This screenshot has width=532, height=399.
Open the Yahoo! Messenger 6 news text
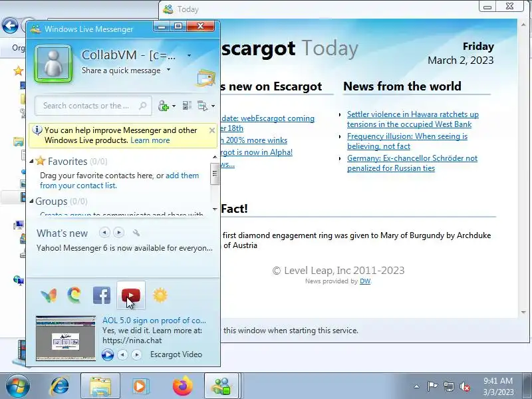(x=124, y=248)
